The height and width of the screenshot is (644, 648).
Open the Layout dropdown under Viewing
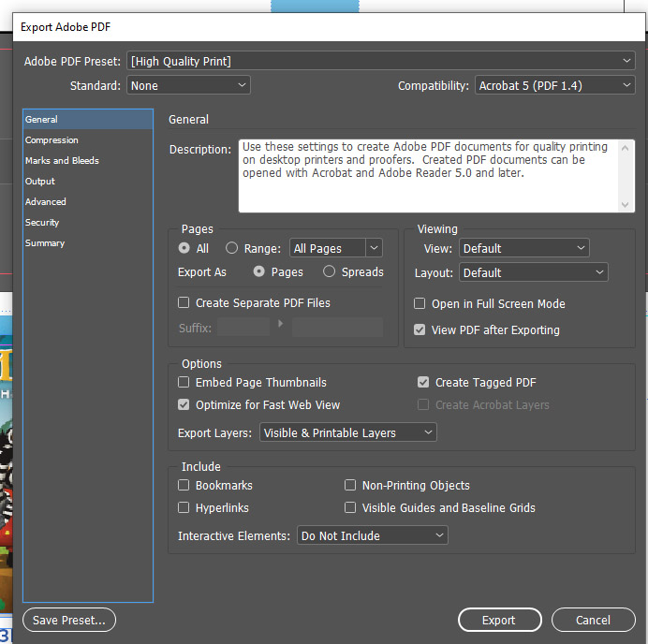[x=534, y=272]
